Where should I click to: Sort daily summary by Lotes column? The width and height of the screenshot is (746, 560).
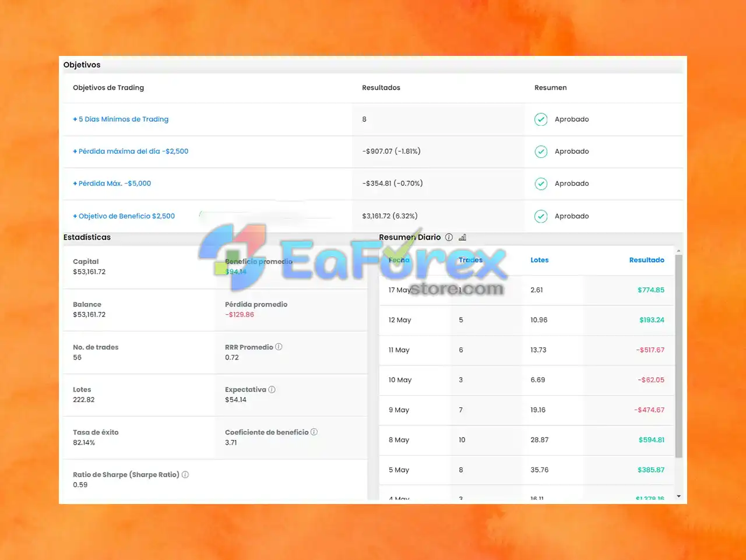click(x=540, y=260)
